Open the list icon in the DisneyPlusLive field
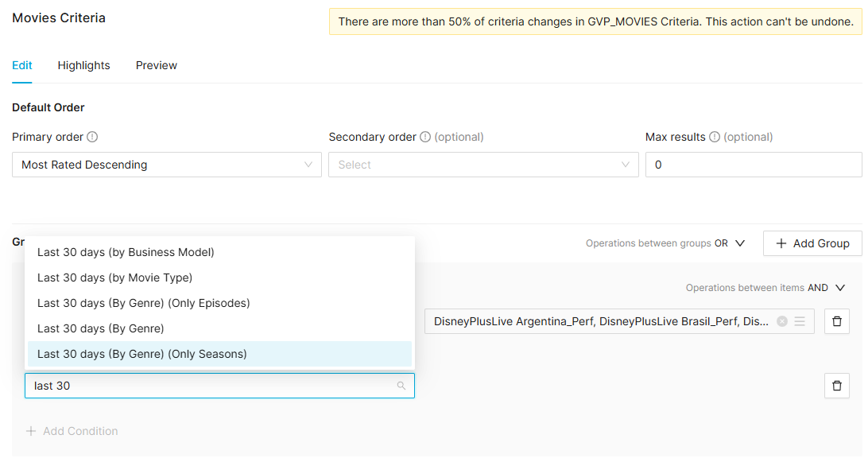The width and height of the screenshot is (868, 462). (800, 321)
